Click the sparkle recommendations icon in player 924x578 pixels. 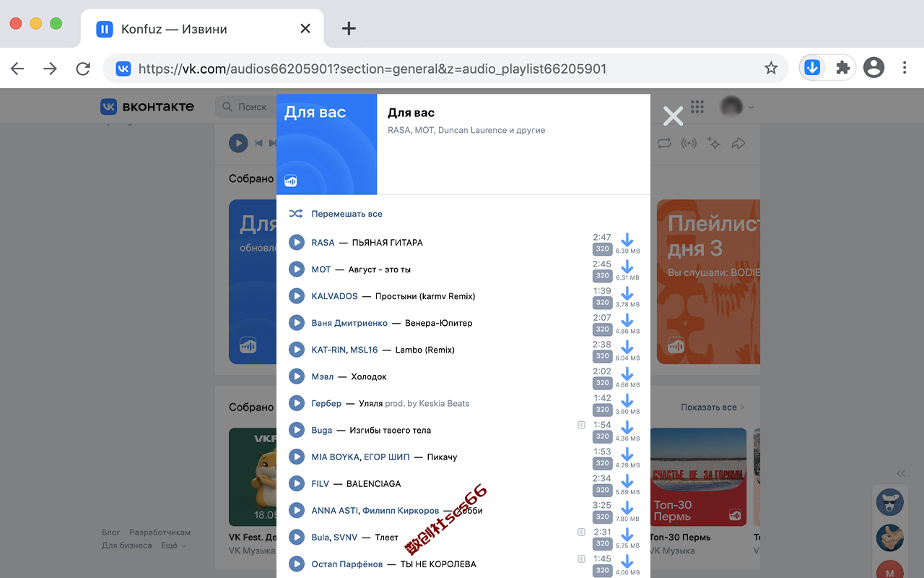click(x=714, y=143)
